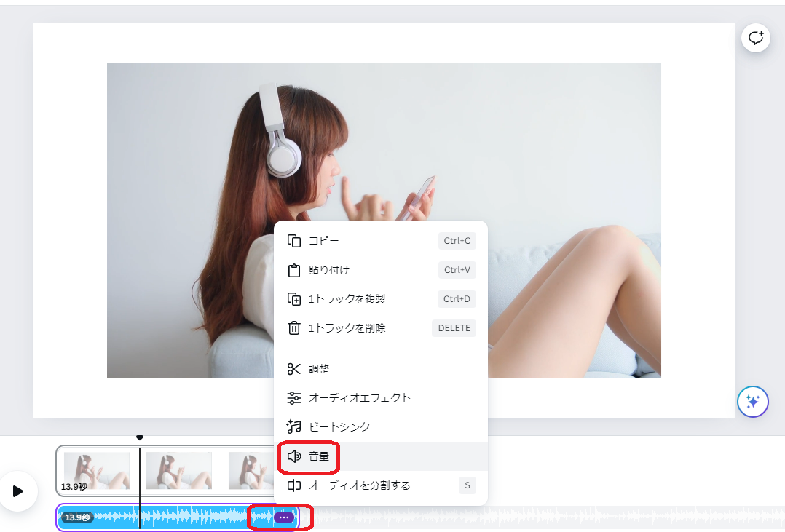785x532 pixels.
Task: Click the DELETE shortcut label
Action: pos(454,327)
